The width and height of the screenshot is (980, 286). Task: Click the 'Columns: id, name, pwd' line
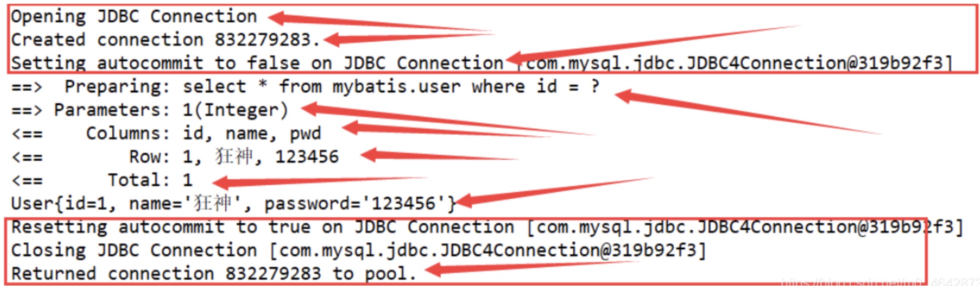[166, 134]
